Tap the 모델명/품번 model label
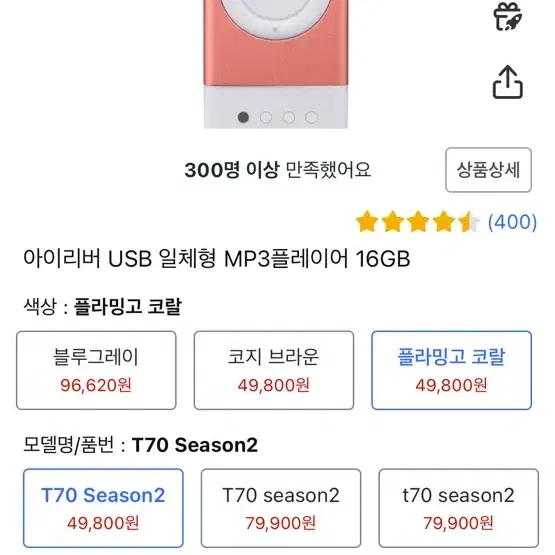555x555 pixels. click(x=140, y=445)
